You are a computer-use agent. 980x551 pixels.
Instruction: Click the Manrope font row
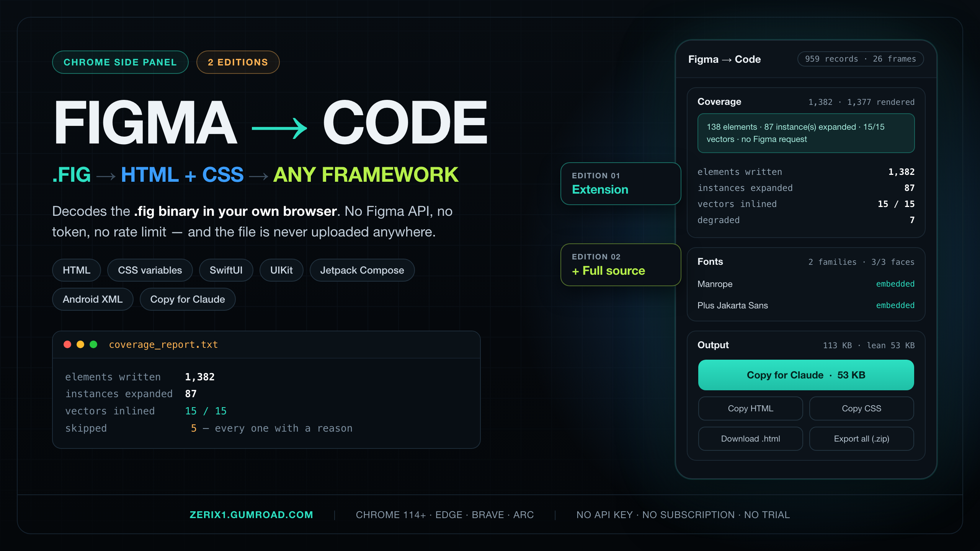806,284
